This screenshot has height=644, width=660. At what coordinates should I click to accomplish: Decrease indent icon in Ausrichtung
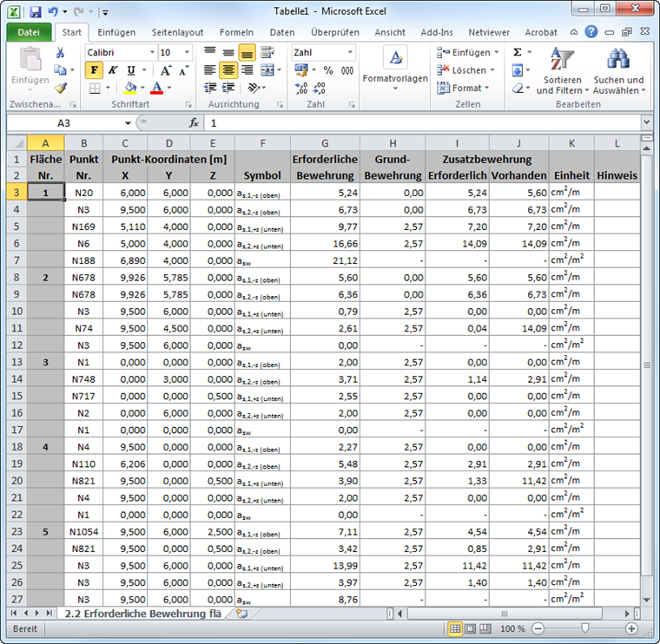[210, 88]
